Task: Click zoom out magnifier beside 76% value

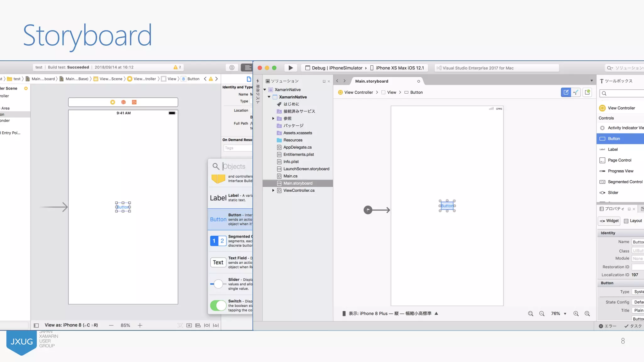Action: point(542,314)
